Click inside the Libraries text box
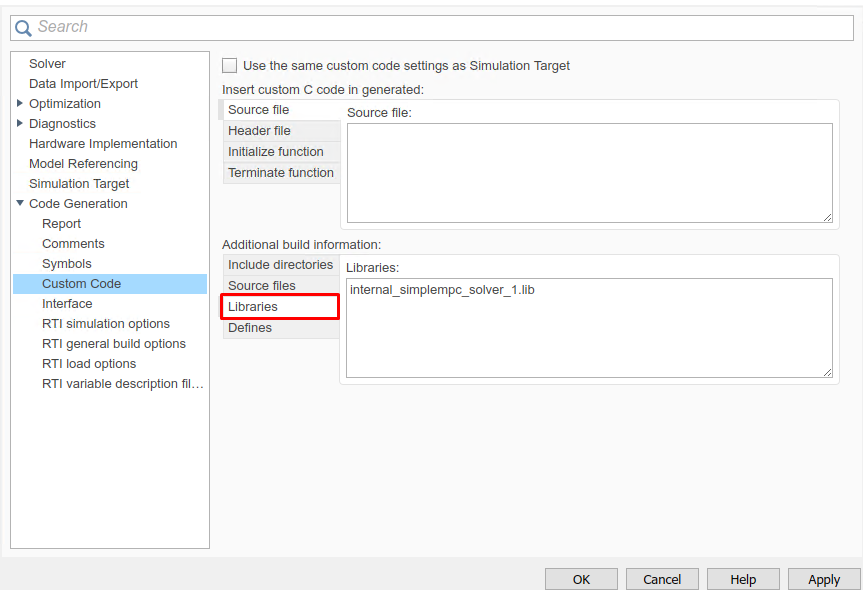The height and width of the screenshot is (590, 863). click(x=589, y=328)
